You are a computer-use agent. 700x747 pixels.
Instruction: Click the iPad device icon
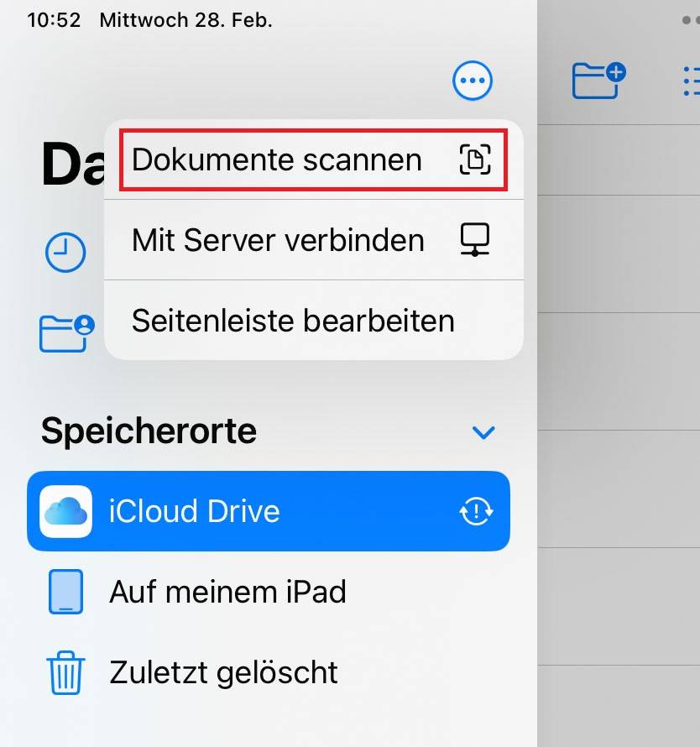coord(65,592)
